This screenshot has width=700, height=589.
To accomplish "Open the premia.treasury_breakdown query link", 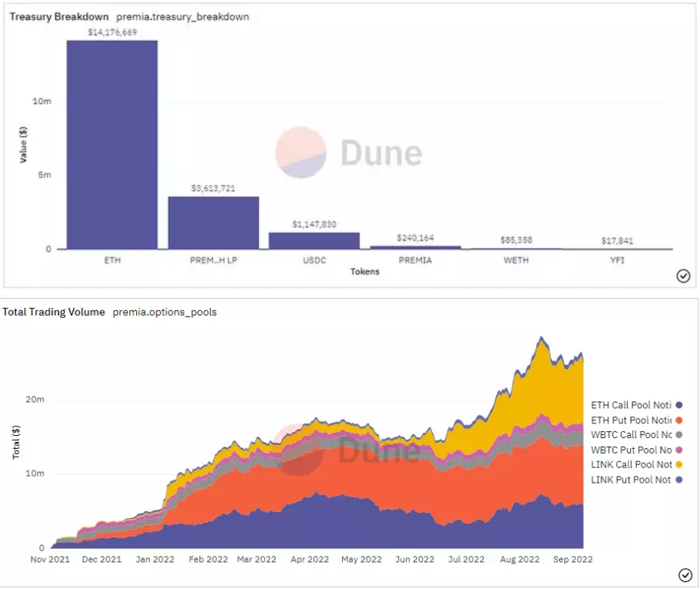I will coord(183,17).
